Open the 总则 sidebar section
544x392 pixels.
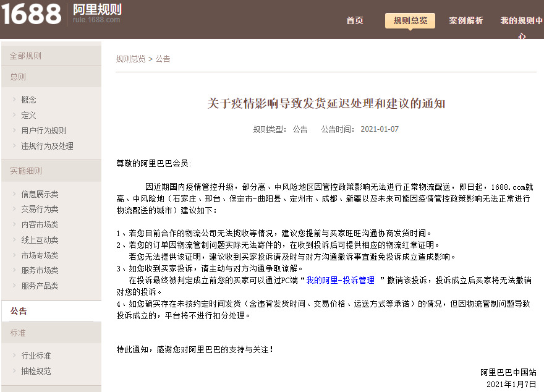[x=51, y=77]
